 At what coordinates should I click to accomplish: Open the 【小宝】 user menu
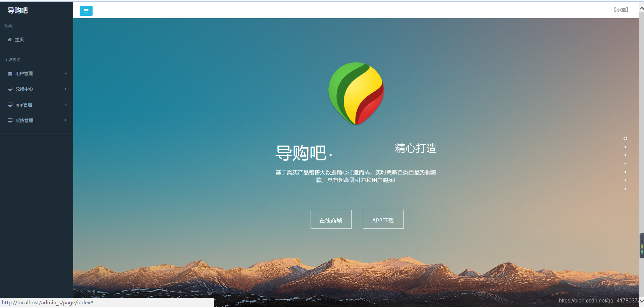click(x=621, y=10)
